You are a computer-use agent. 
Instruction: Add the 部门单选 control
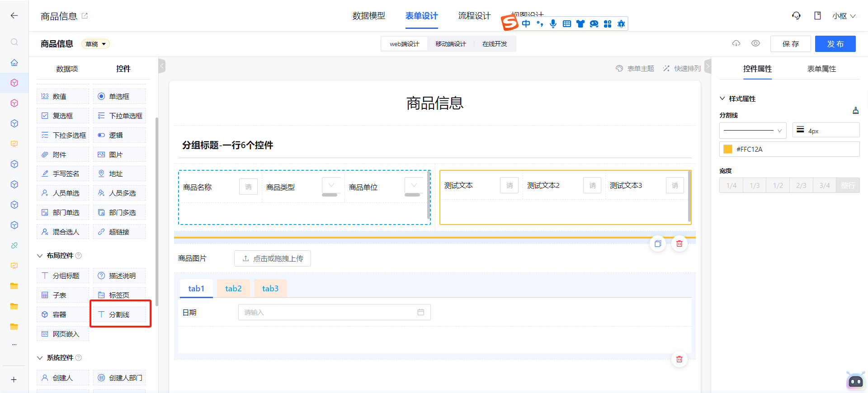click(x=62, y=212)
